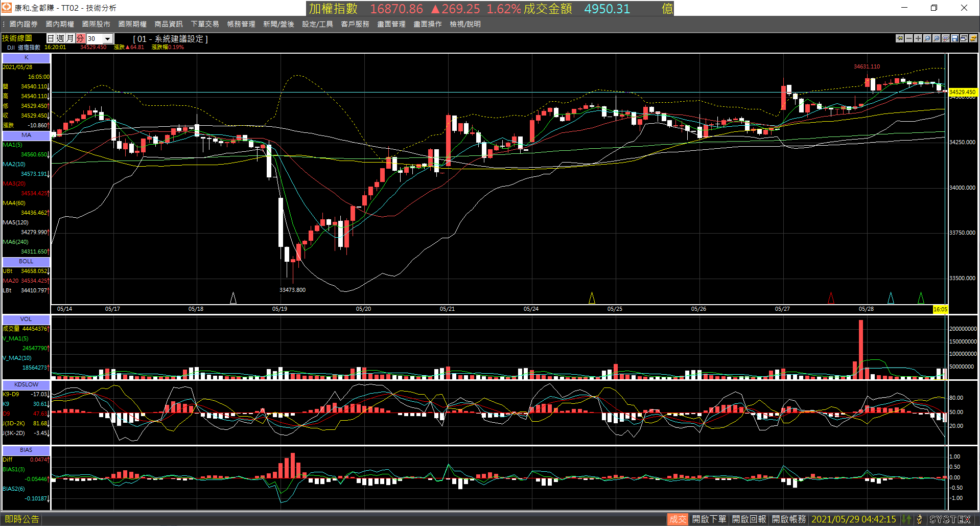Click the zoom in magnifier icon
The height and width of the screenshot is (526, 980).
(x=937, y=38)
